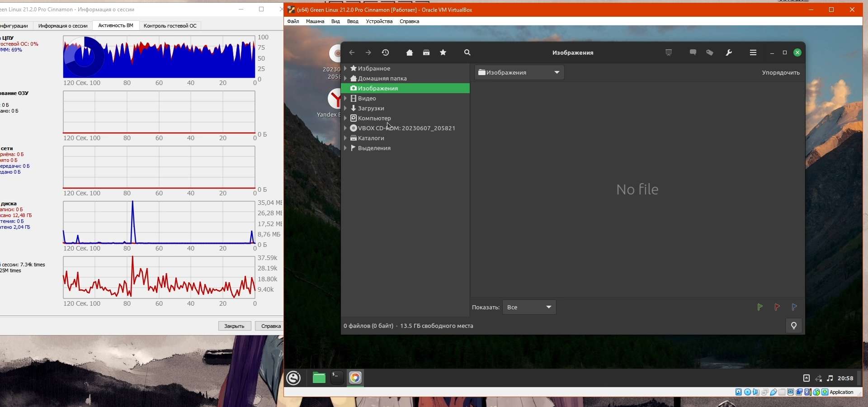
Task: Toggle the green flag filter
Action: (760, 308)
